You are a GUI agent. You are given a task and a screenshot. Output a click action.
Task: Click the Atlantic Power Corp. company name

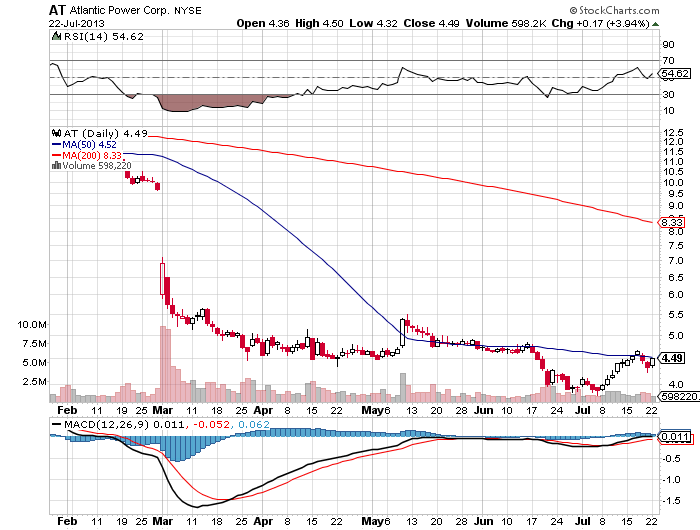pos(120,10)
